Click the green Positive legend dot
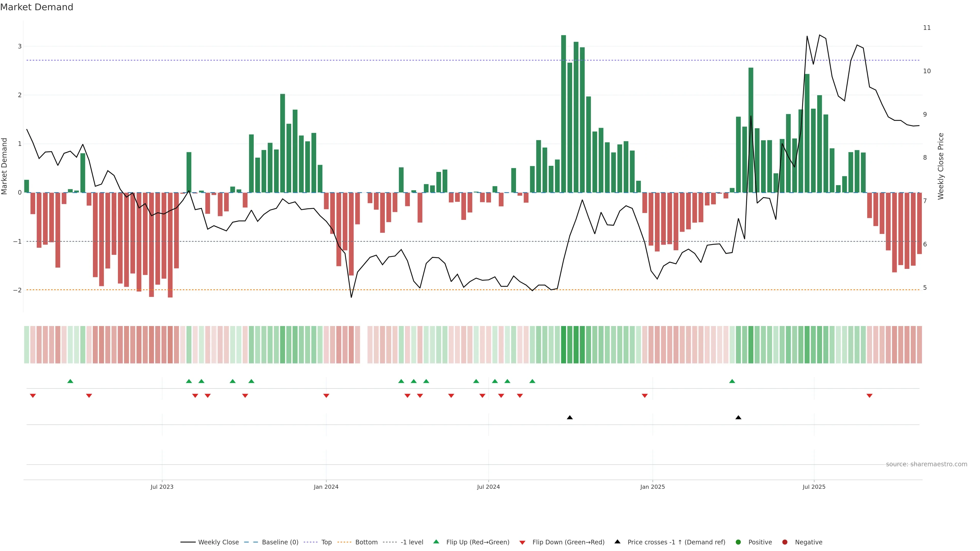The image size is (980, 551). (x=738, y=542)
